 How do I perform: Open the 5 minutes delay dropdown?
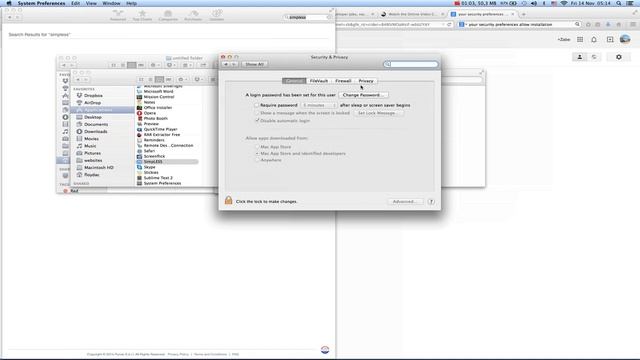(319, 105)
